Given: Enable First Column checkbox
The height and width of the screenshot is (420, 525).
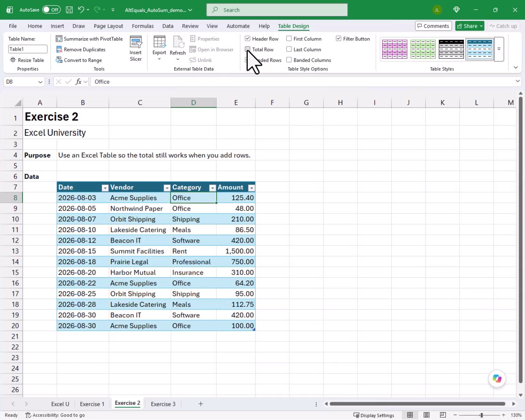Looking at the screenshot, I should [x=289, y=38].
